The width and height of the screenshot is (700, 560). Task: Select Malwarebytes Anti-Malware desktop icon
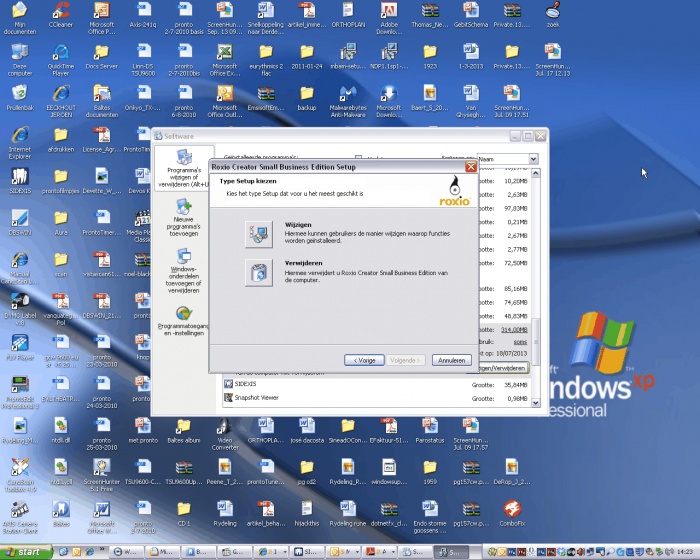click(x=348, y=101)
